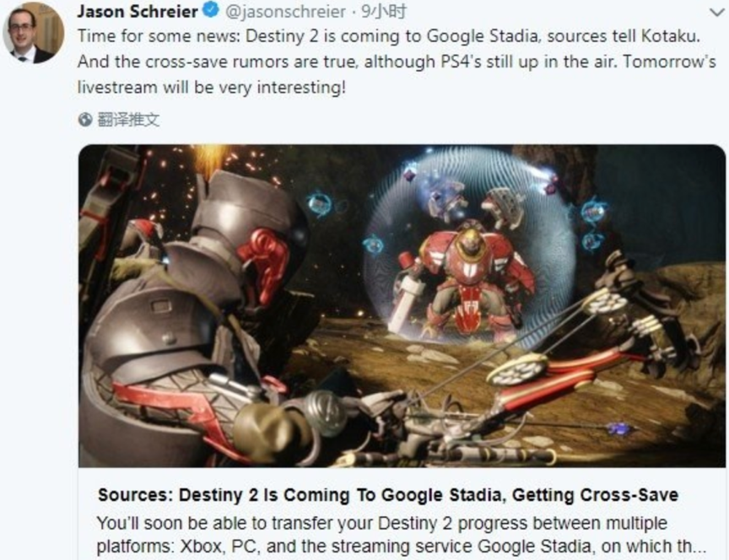
Task: Translate the tweet using 翻译推文
Action: [x=128, y=120]
